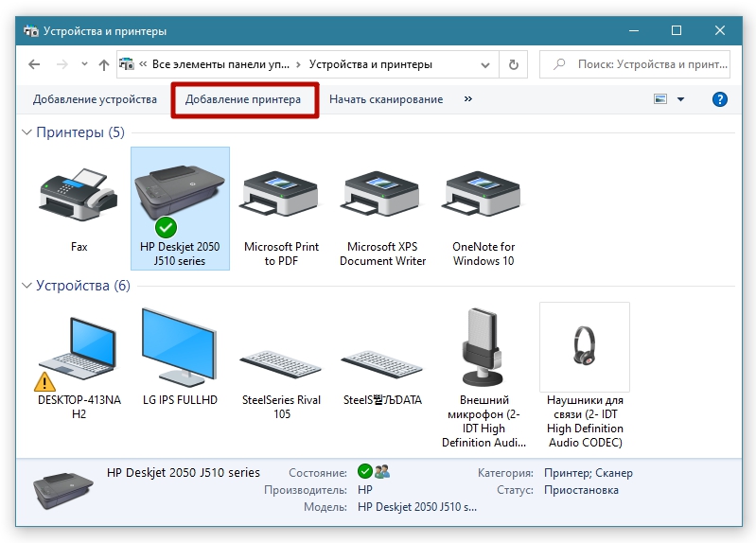
Task: Select the Fax printer icon
Action: [x=79, y=194]
